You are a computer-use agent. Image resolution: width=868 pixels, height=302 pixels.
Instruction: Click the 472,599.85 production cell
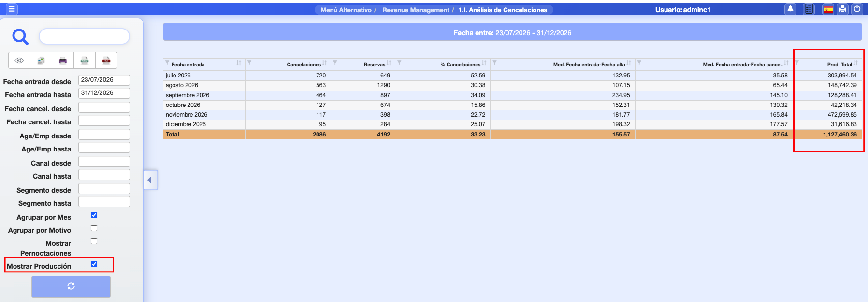click(x=842, y=115)
